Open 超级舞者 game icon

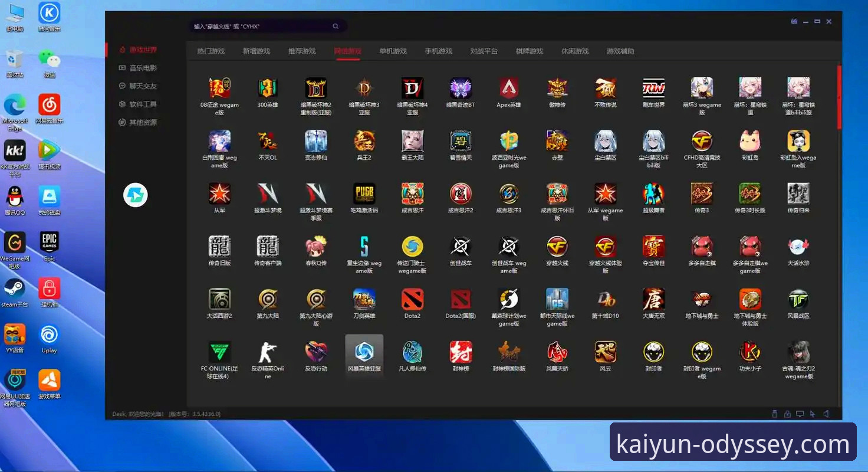click(653, 194)
